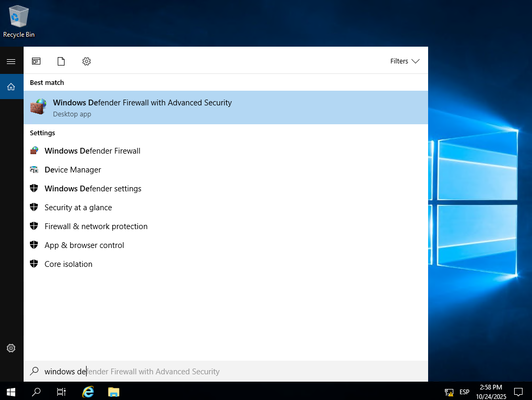Click the 'Desktop app' subtitle text
532x400 pixels.
[72, 114]
